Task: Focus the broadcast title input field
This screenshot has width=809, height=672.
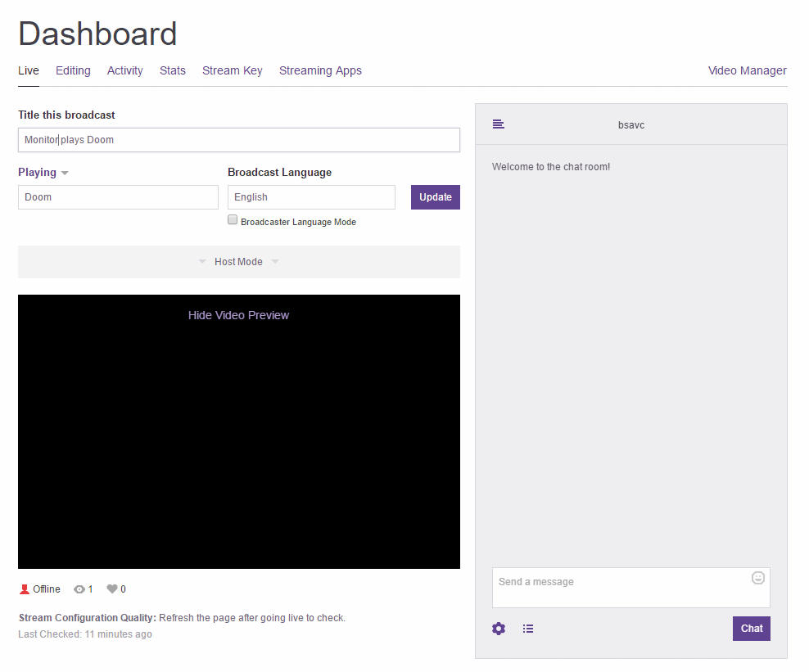Action: tap(239, 140)
